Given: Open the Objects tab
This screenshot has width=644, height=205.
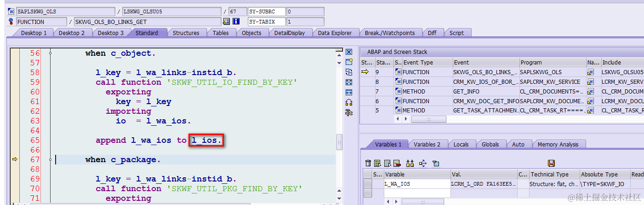Looking at the screenshot, I should point(251,33).
